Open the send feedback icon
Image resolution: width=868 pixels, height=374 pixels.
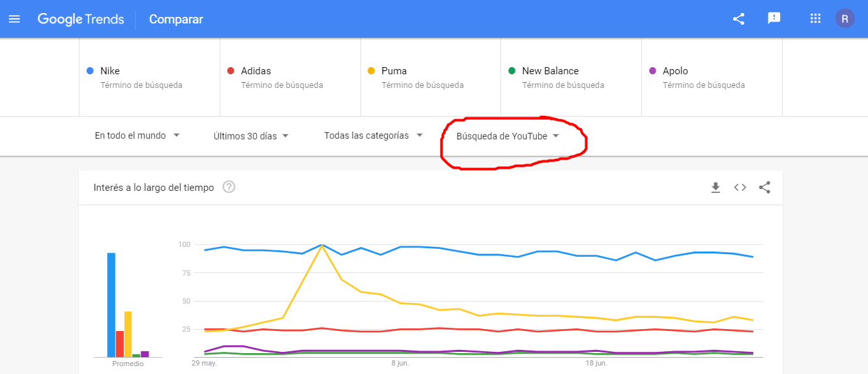pyautogui.click(x=774, y=19)
